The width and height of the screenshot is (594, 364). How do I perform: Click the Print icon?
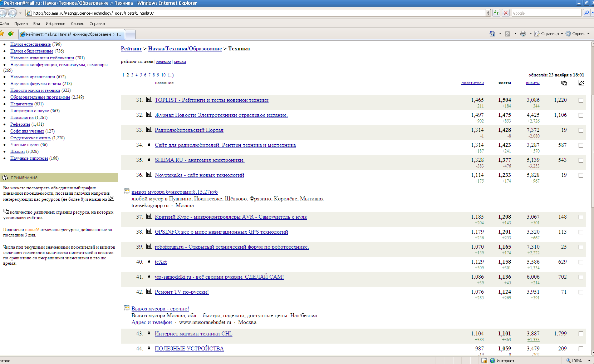[523, 34]
